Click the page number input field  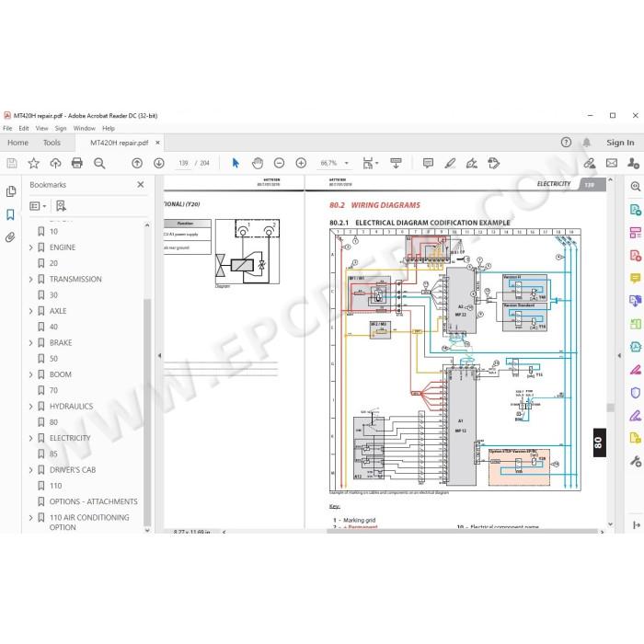pos(183,163)
